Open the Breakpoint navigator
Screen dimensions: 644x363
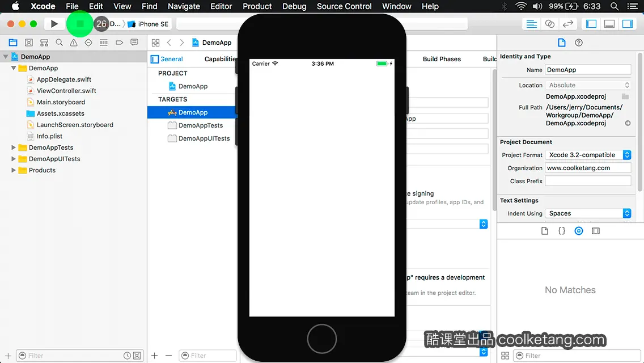[119, 43]
